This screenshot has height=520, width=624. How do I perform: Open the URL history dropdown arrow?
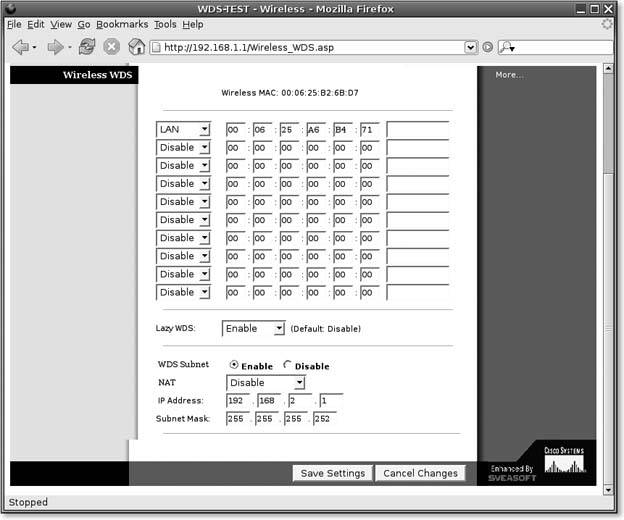click(471, 47)
